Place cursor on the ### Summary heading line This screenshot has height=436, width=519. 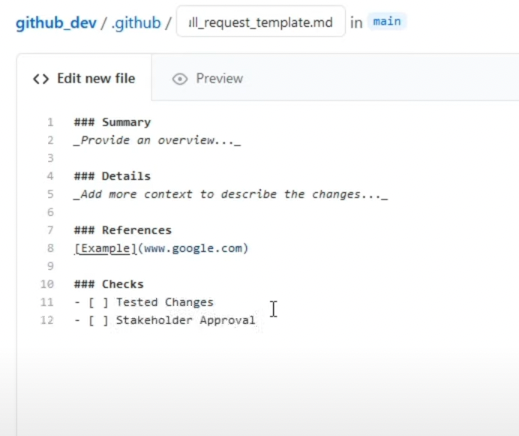pos(112,122)
